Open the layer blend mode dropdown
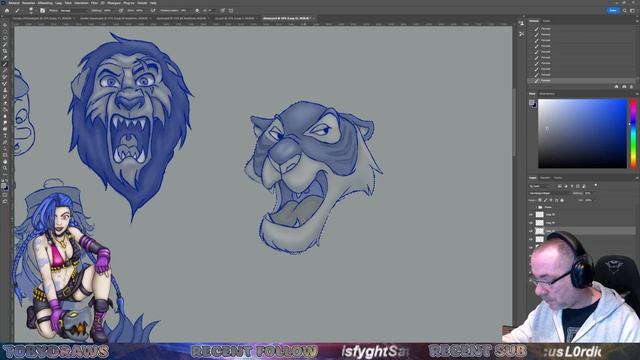The width and height of the screenshot is (640, 360). pos(549,193)
